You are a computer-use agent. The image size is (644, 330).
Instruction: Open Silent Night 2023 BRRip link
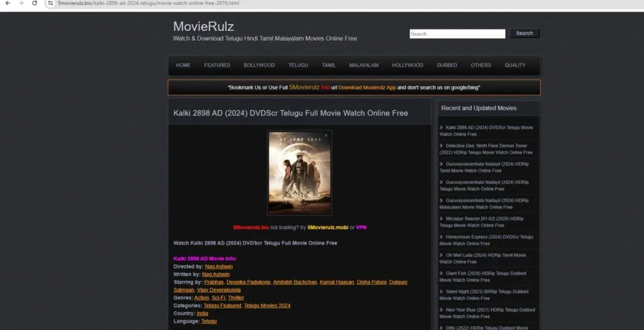tap(484, 295)
